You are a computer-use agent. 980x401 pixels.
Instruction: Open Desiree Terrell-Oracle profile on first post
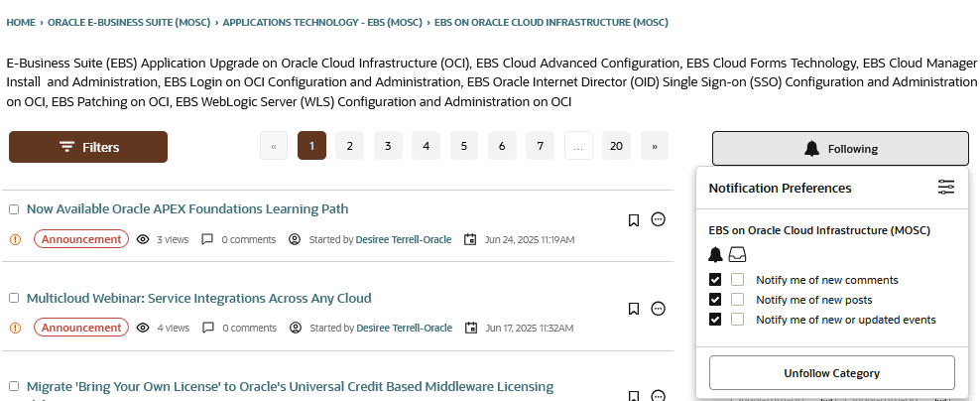tap(404, 239)
